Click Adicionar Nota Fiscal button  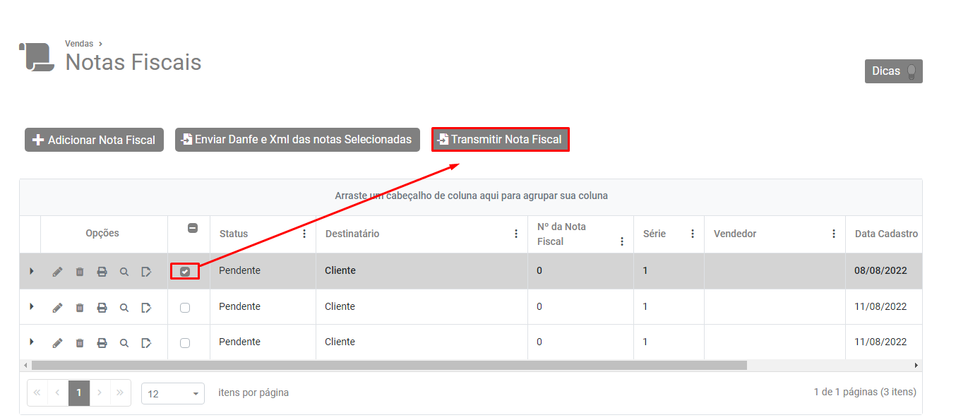pyautogui.click(x=94, y=140)
